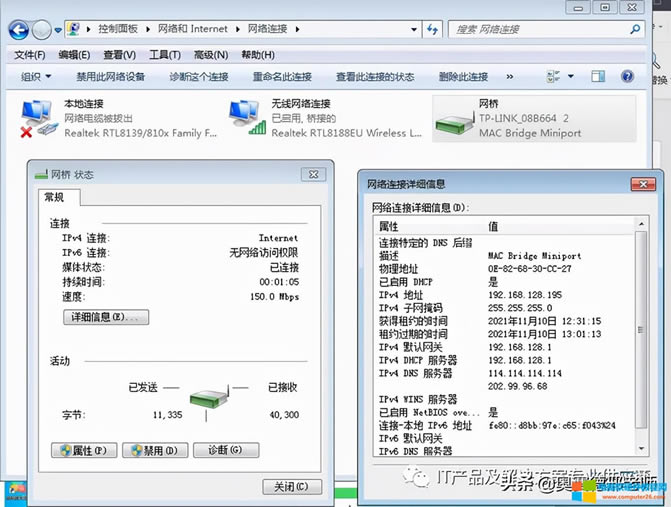Screen dimensions: 671x507
Task: Refresh the network connections view
Action: [432, 30]
